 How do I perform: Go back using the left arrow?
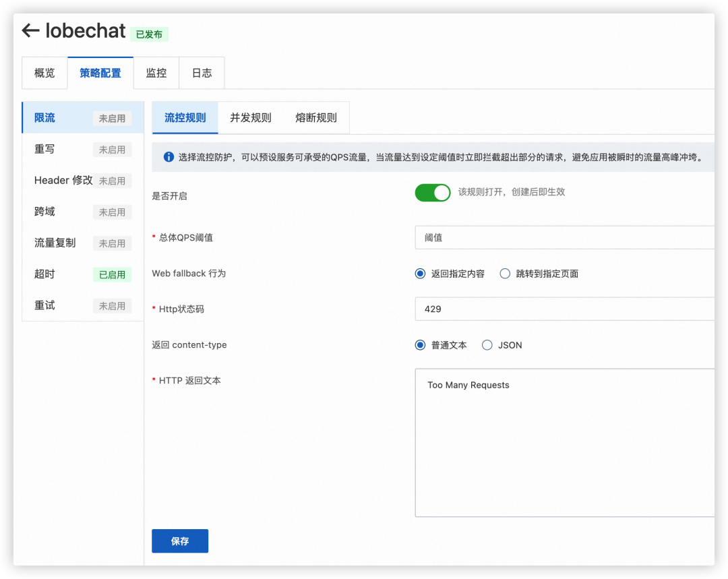point(30,30)
